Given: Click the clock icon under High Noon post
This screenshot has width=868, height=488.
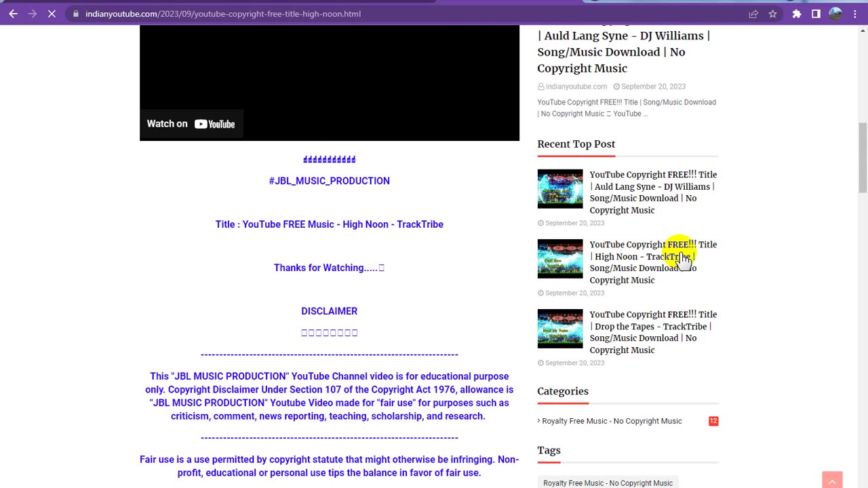Looking at the screenshot, I should [540, 293].
